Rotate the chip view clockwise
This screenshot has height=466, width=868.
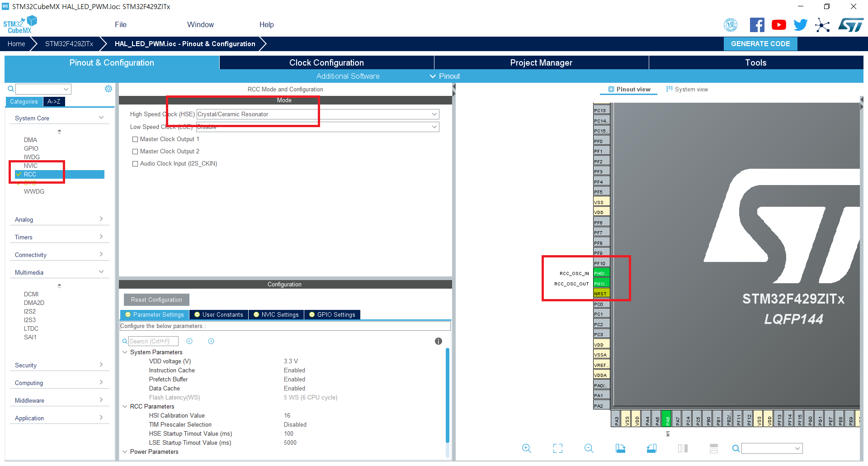(620, 448)
